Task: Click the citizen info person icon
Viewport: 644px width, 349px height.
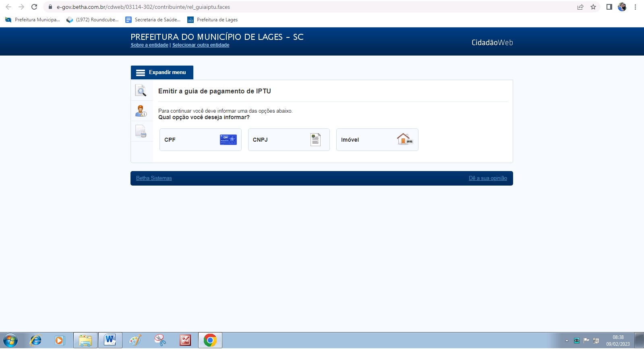Action: pos(141,111)
